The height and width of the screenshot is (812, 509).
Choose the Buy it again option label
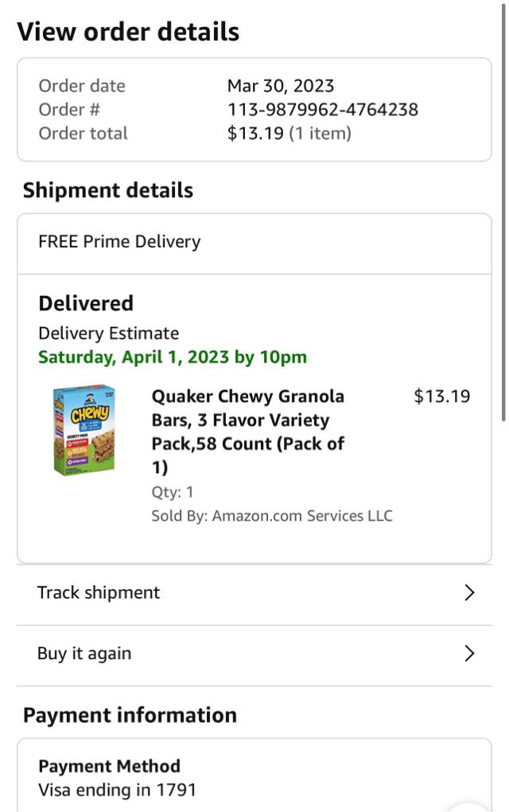[84, 654]
